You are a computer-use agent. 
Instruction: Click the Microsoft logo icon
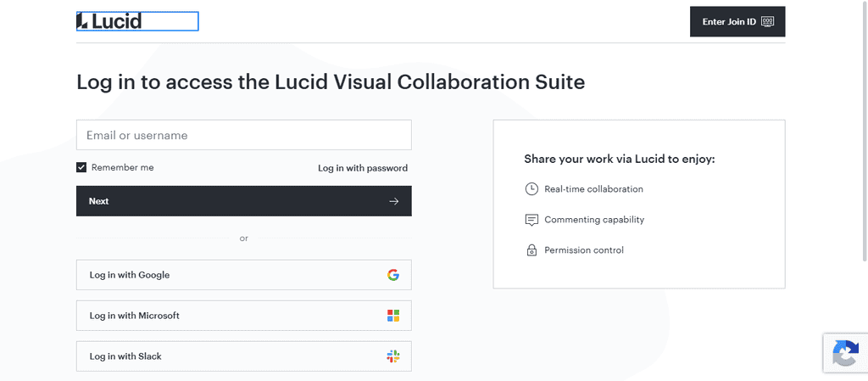pos(393,316)
